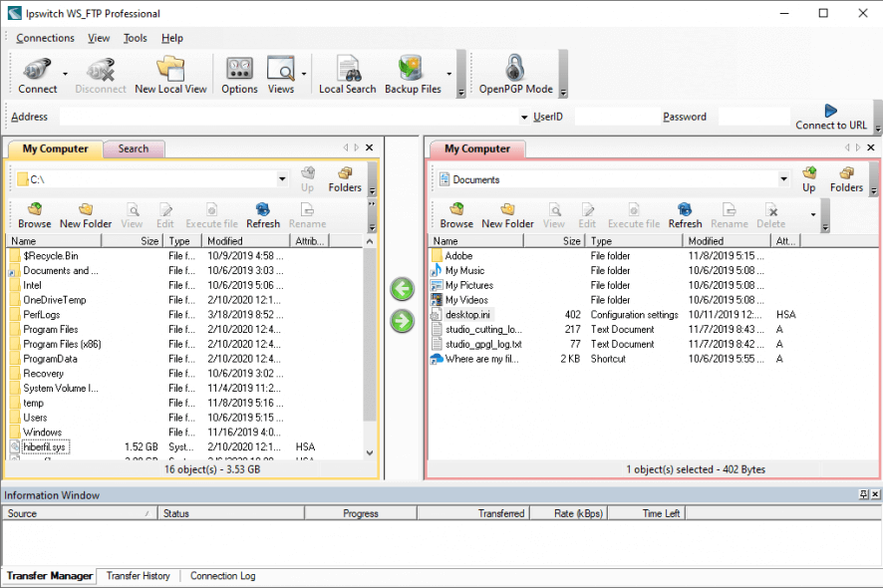This screenshot has width=883, height=588.
Task: Open the View menu
Action: (99, 38)
